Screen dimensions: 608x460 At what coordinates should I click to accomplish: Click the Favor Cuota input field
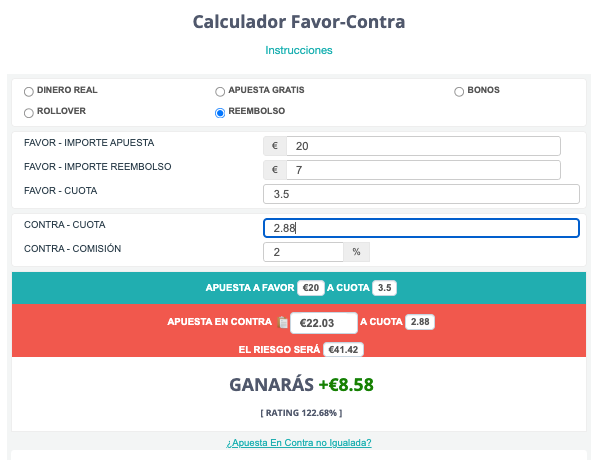421,194
